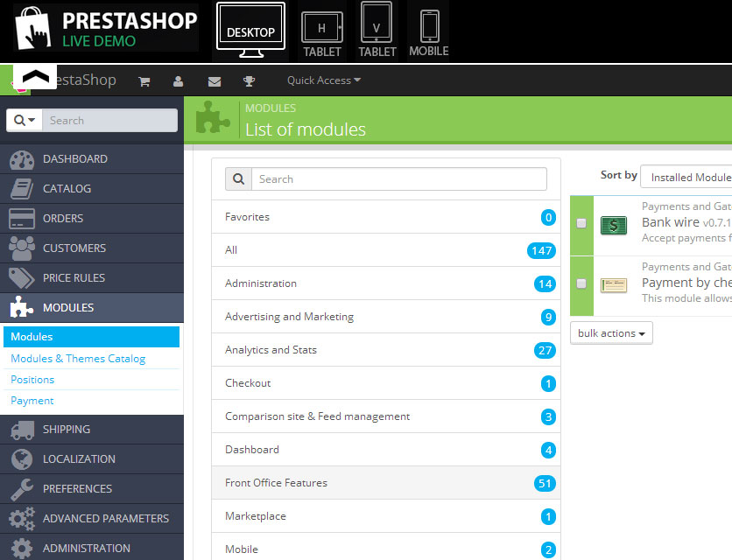
Task: Click the Advanced Parameters gears icon
Action: point(22,519)
